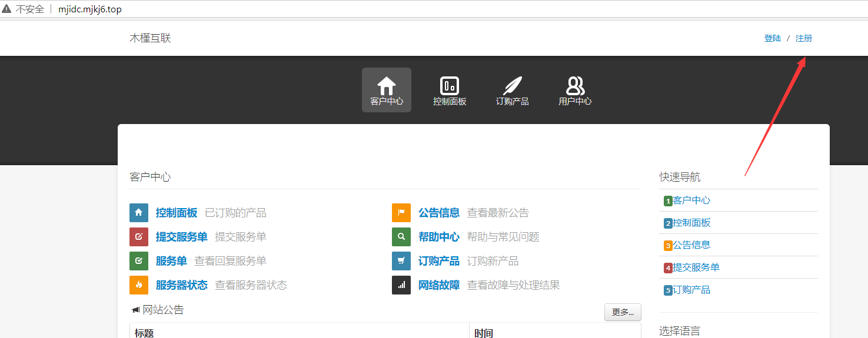Select 客户中心 in the 快速导航 list

[x=691, y=200]
